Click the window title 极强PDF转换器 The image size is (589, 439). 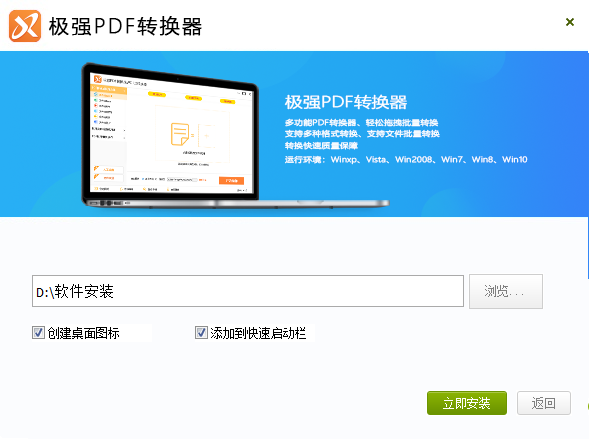(x=125, y=26)
